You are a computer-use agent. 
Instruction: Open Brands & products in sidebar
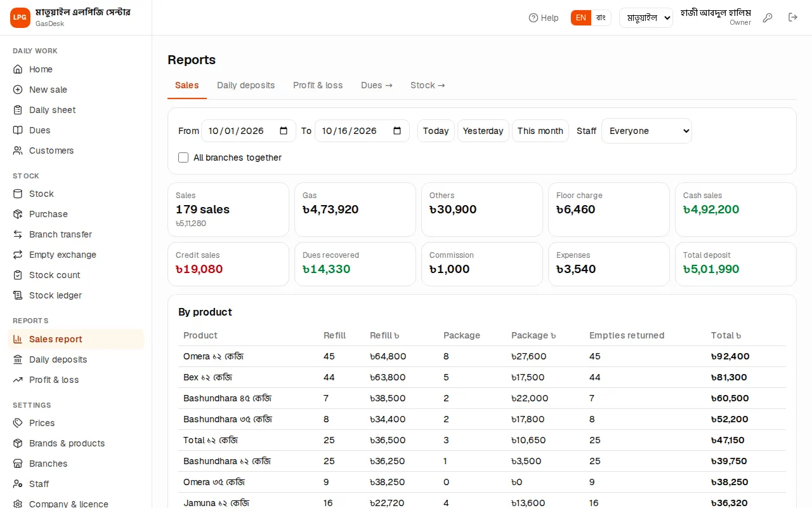point(76,443)
